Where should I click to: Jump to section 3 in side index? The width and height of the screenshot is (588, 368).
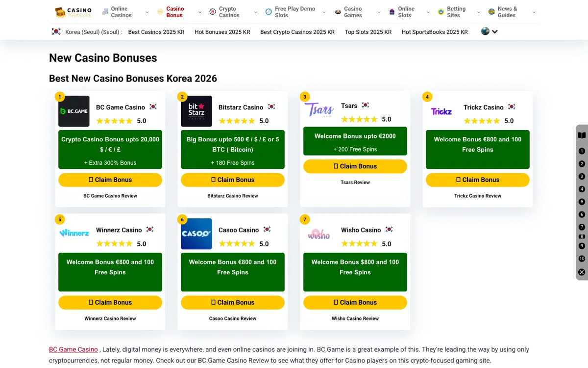click(x=582, y=176)
